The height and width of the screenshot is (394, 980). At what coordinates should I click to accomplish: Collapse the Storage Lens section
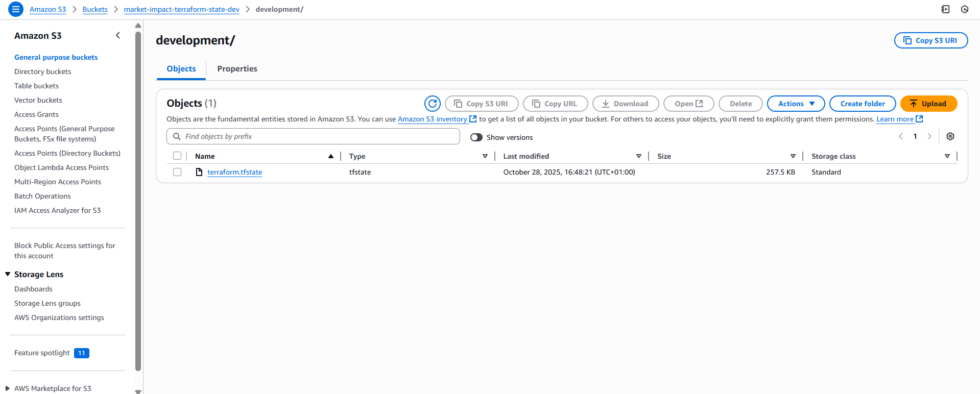pos(8,274)
